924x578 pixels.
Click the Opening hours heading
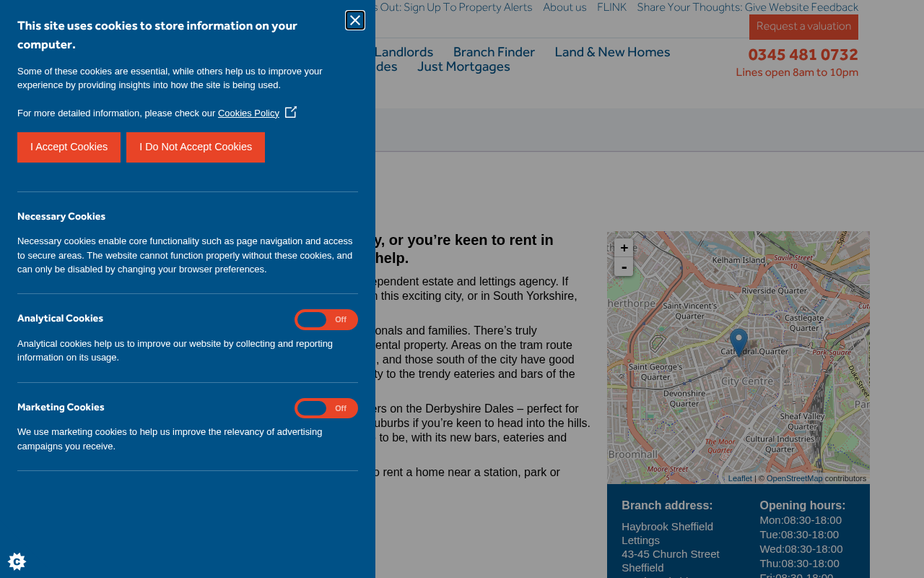tap(802, 506)
